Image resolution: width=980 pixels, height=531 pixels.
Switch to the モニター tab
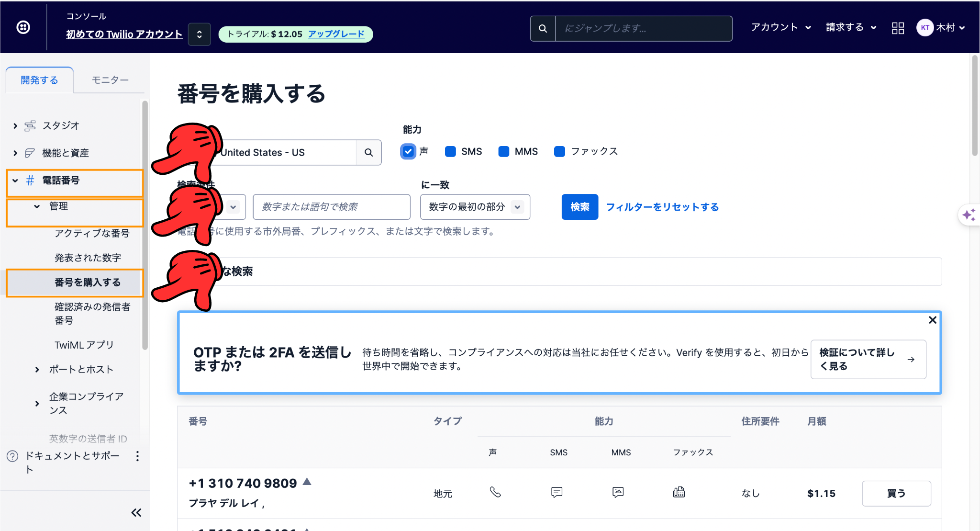pos(110,80)
